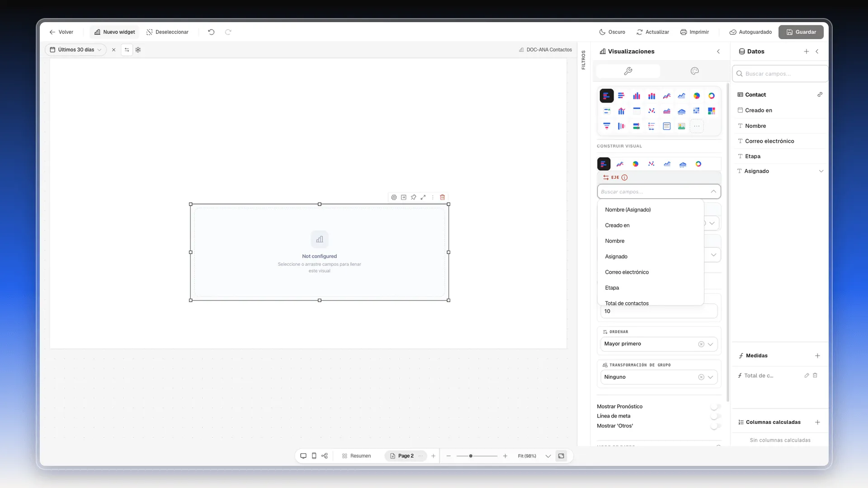Open widget settings gear above the chart
This screenshot has width=868, height=488.
tap(394, 197)
